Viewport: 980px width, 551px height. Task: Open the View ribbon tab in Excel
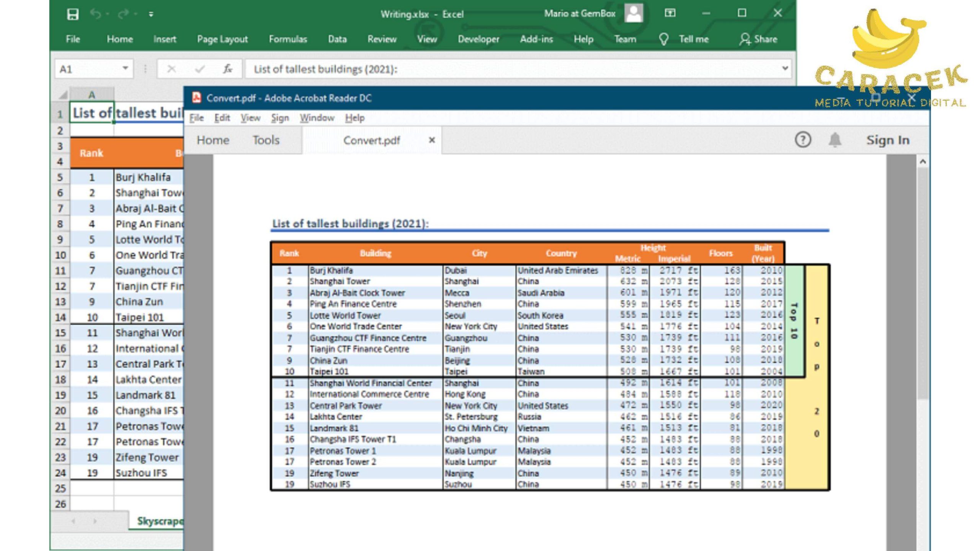pyautogui.click(x=427, y=39)
